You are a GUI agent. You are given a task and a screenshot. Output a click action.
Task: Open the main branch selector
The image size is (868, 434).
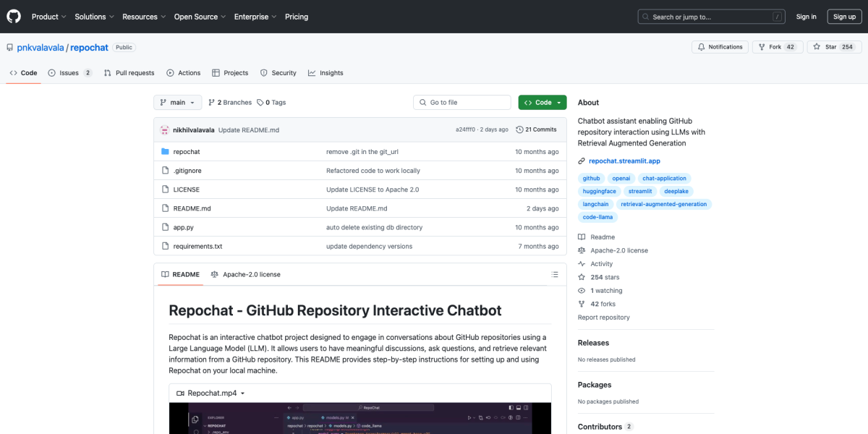[x=177, y=102]
